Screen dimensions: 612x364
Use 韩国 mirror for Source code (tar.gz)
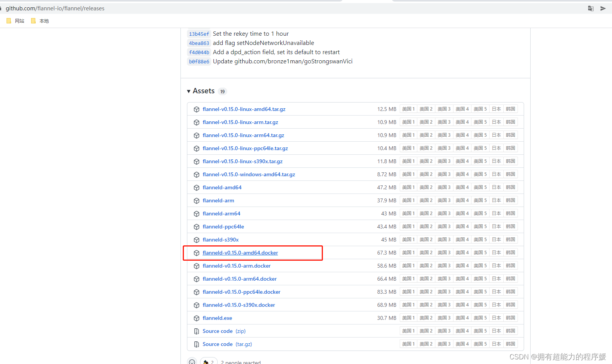point(511,344)
